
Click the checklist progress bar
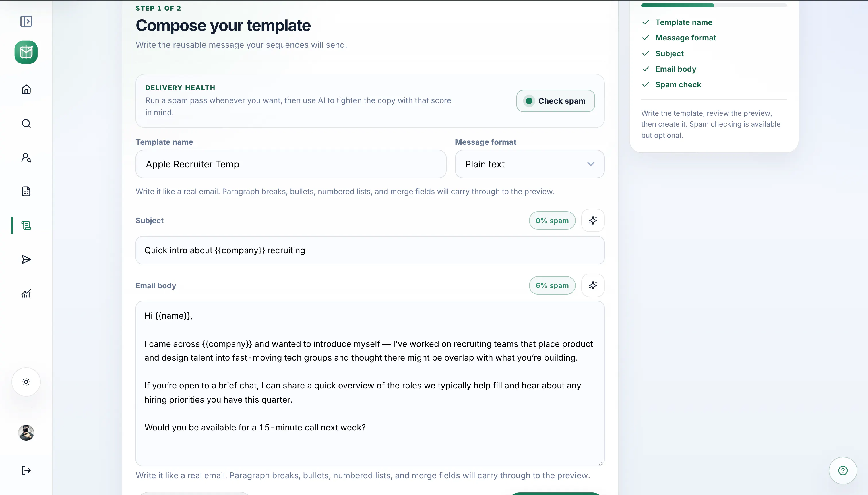714,5
